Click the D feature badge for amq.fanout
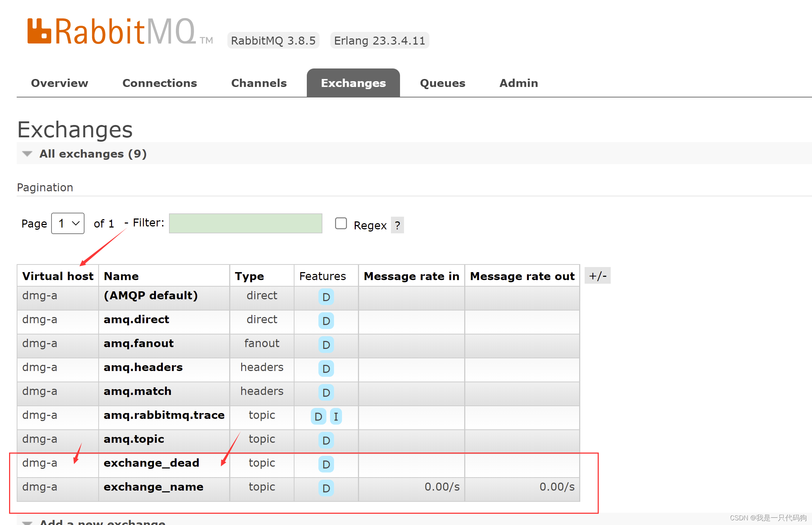Image resolution: width=812 pixels, height=525 pixels. pyautogui.click(x=326, y=345)
